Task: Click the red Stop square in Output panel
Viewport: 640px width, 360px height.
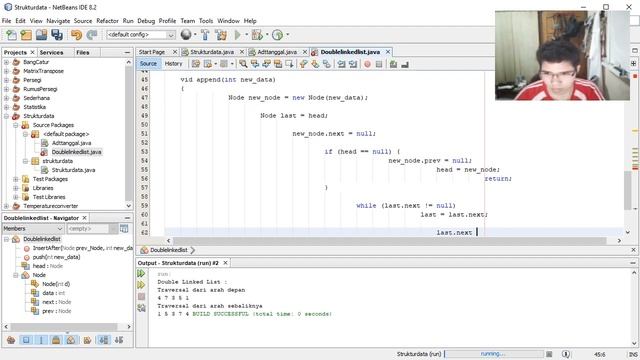Action: (x=141, y=296)
